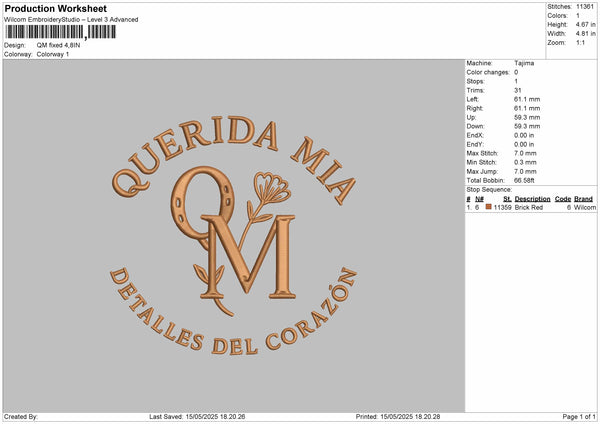Click the 'Total Bobbin:' label
Screen dimensions: 600x424
[x=486, y=180]
